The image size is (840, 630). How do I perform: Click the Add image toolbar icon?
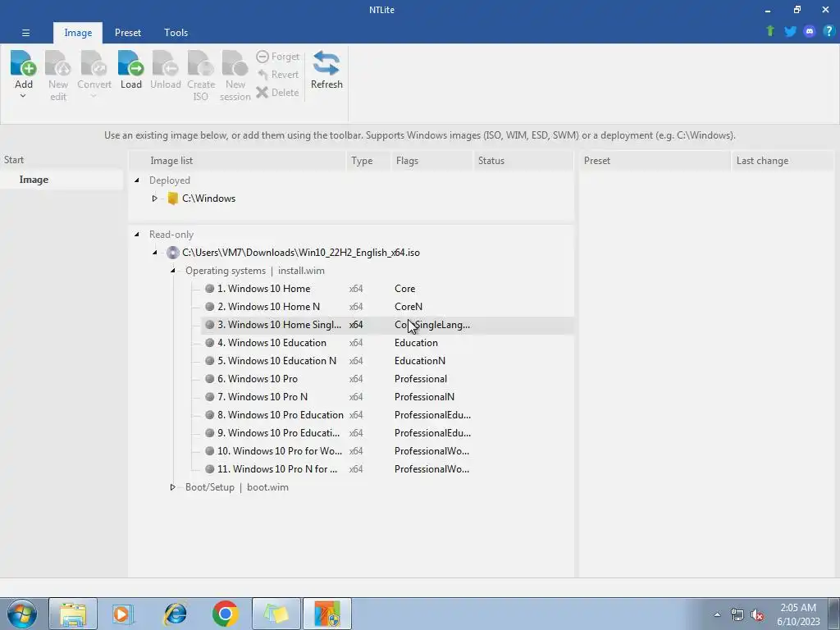point(24,64)
